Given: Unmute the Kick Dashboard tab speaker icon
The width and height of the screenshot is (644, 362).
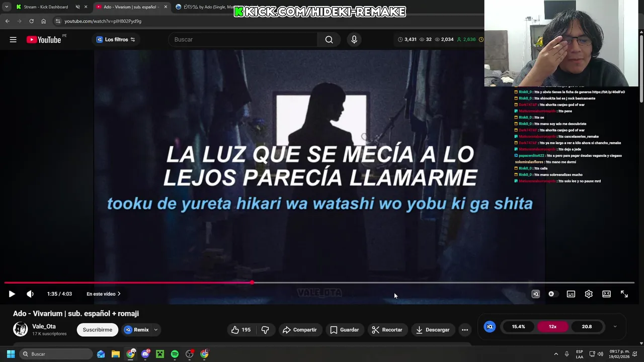Looking at the screenshot, I should [77, 7].
